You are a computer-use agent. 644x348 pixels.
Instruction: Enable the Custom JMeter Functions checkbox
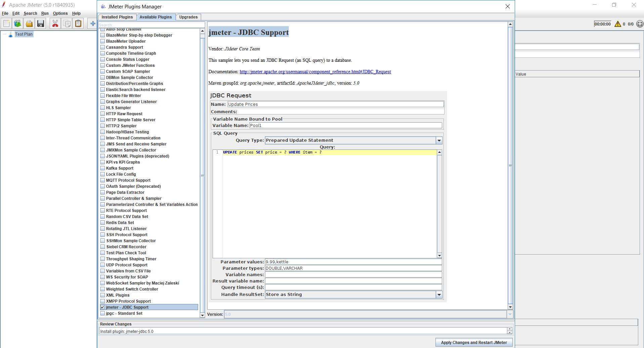tap(103, 66)
